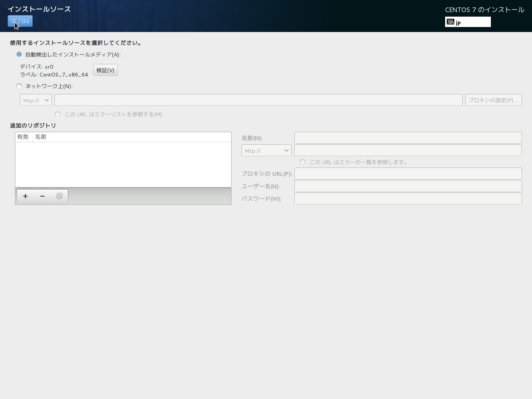Open network source http:// protocol dropdown
This screenshot has width=532, height=399.
click(x=36, y=100)
